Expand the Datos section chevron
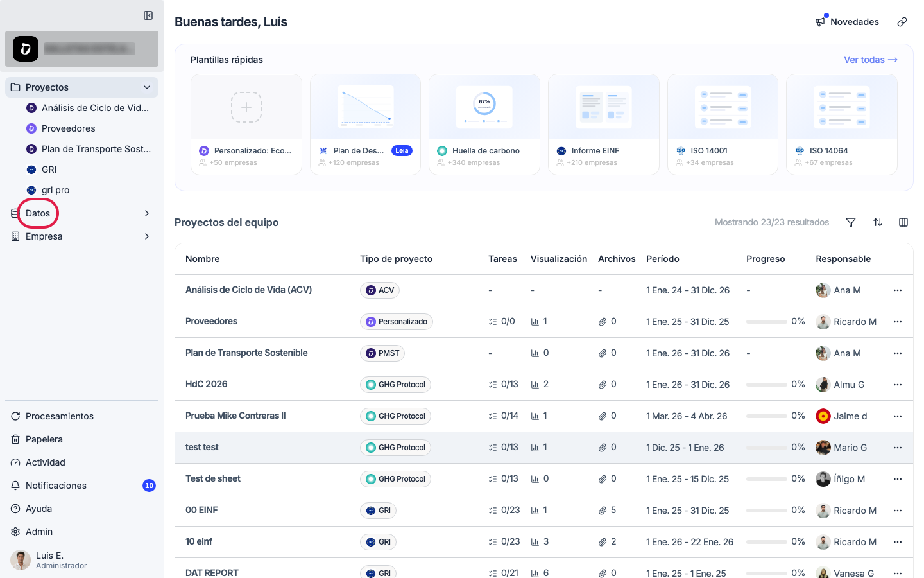Screen dimensions: 924x578 click(147, 213)
